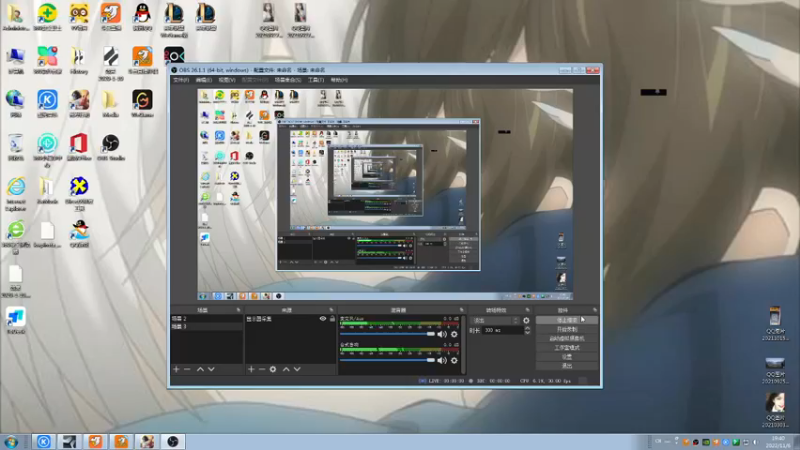Pop out the Scenes dock panel
800x450 pixels.
[238, 310]
